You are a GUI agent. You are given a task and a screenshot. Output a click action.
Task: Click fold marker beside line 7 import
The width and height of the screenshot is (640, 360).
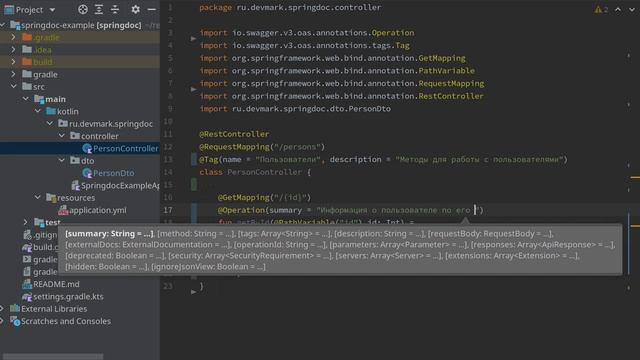pos(193,89)
